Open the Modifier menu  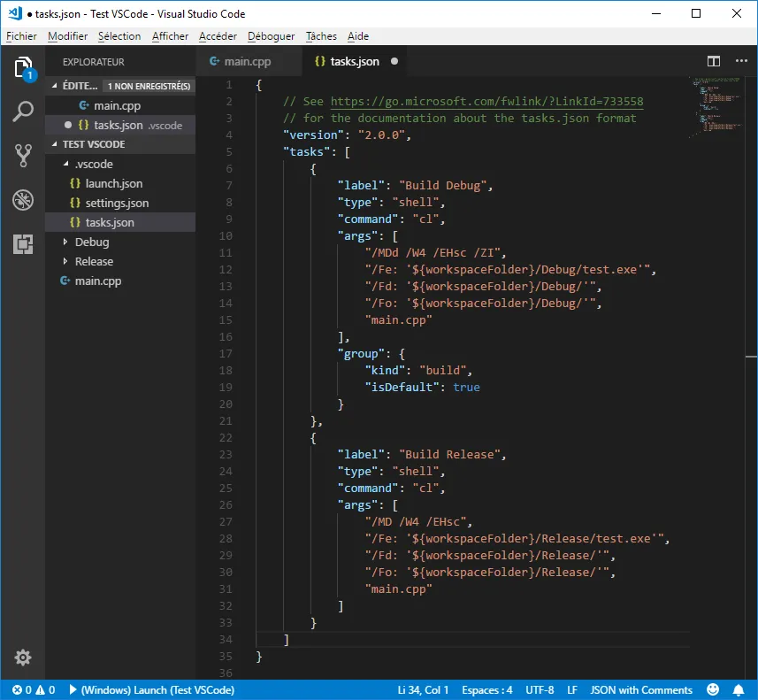[x=68, y=36]
